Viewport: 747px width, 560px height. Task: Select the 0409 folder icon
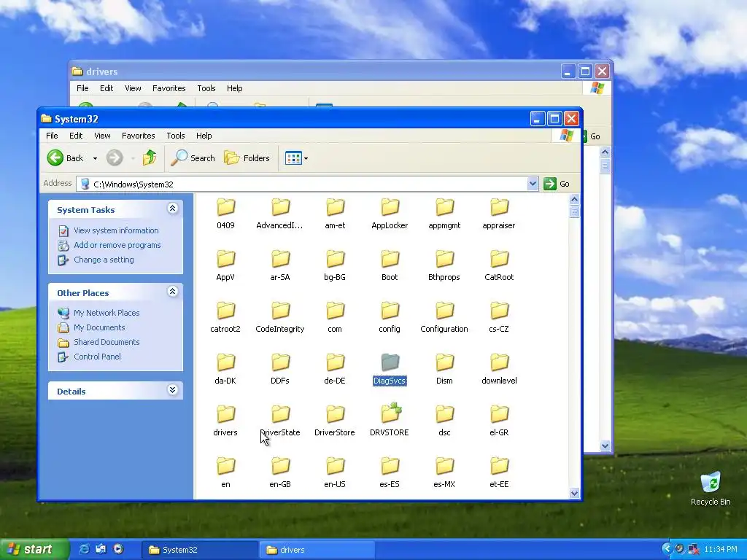pos(226,207)
